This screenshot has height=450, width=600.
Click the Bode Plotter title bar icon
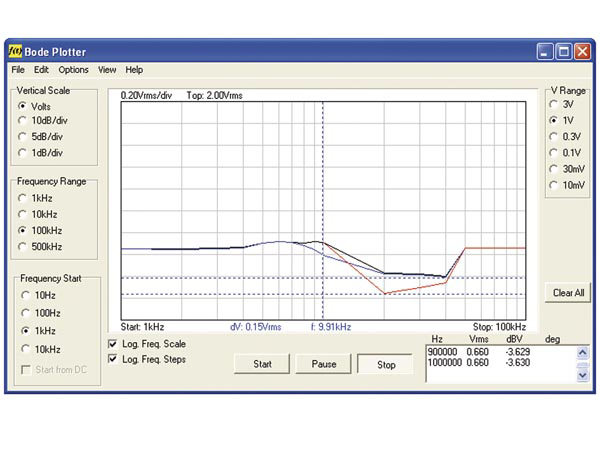point(15,51)
